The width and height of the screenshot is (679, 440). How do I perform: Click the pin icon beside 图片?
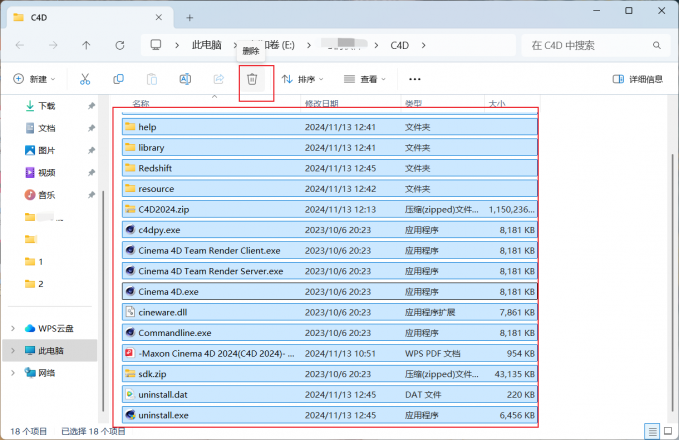(x=91, y=150)
